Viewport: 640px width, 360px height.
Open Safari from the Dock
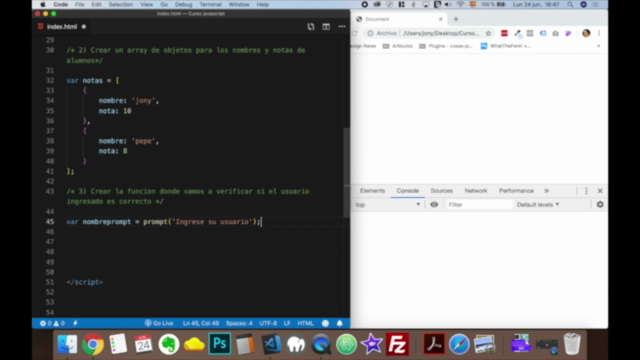(459, 344)
